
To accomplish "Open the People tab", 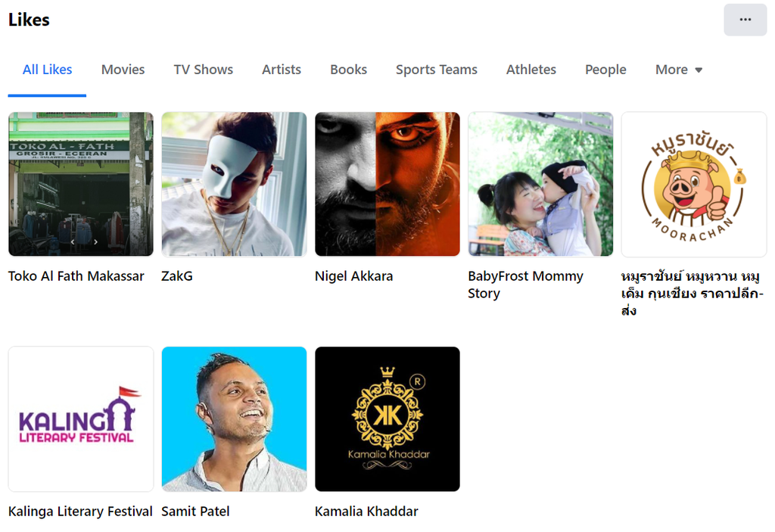I will 605,70.
